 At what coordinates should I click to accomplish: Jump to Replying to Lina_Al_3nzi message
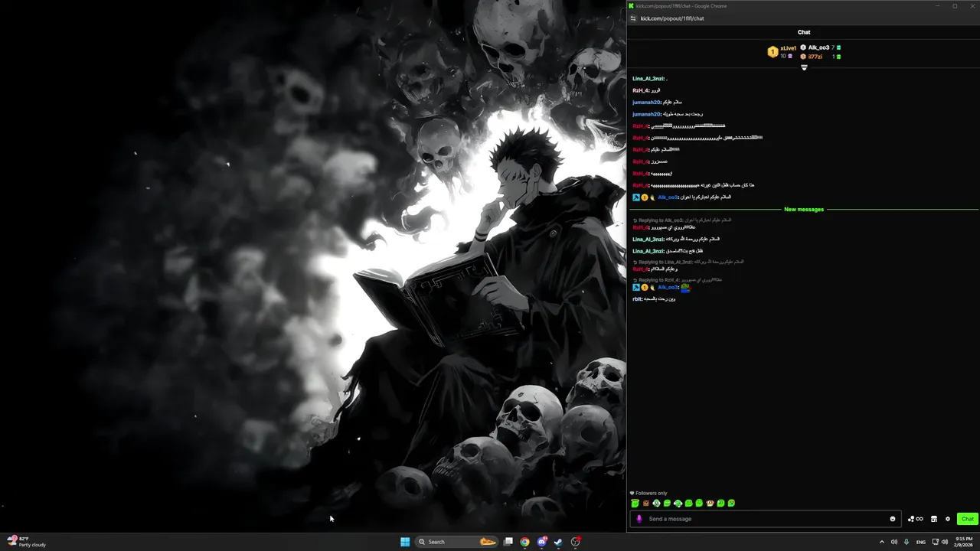688,262
